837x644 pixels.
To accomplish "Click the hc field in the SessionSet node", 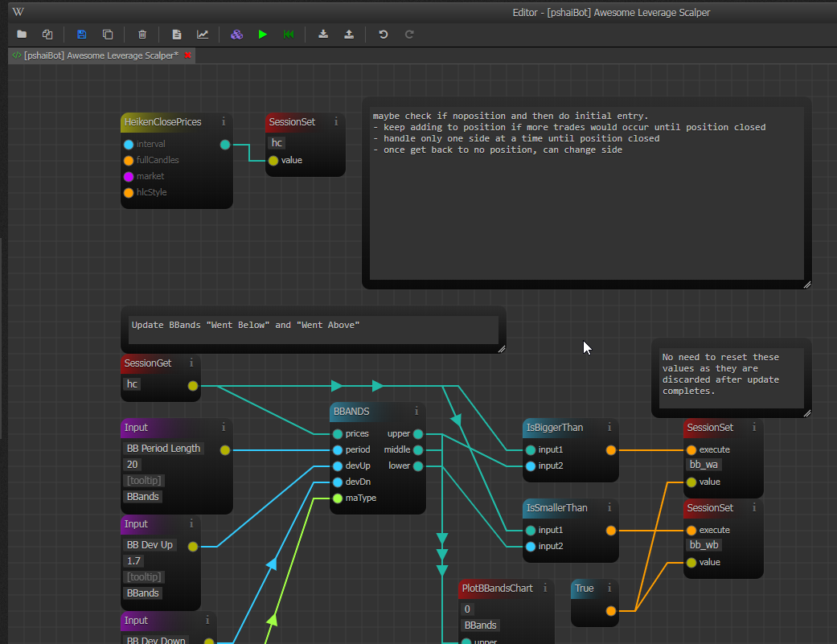I will 277,143.
